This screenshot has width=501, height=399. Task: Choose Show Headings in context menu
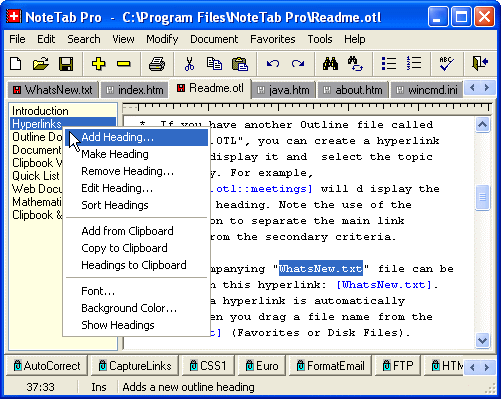(136, 325)
